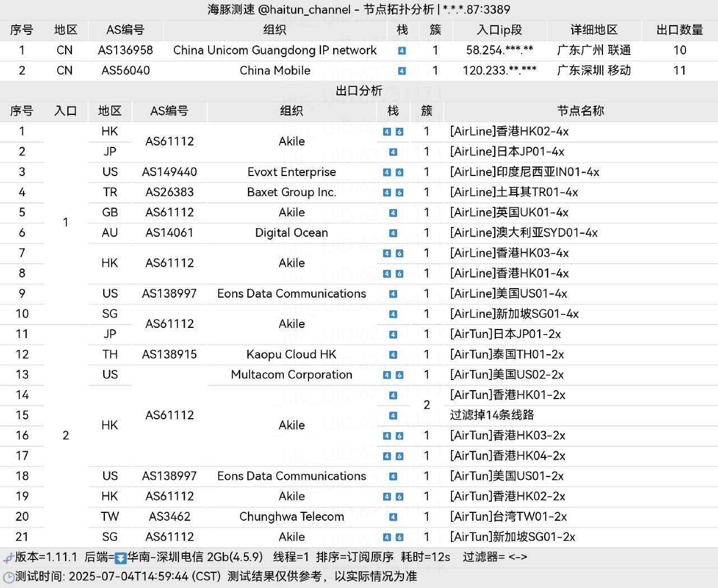Click node name [AirLine]印度尼西亚IN01-4x

pos(524,172)
